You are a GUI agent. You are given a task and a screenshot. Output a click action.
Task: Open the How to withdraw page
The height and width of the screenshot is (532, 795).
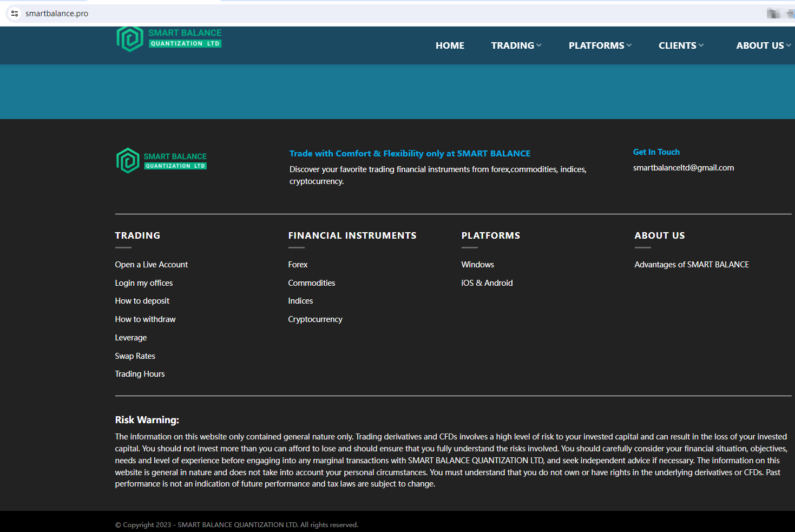pos(145,319)
